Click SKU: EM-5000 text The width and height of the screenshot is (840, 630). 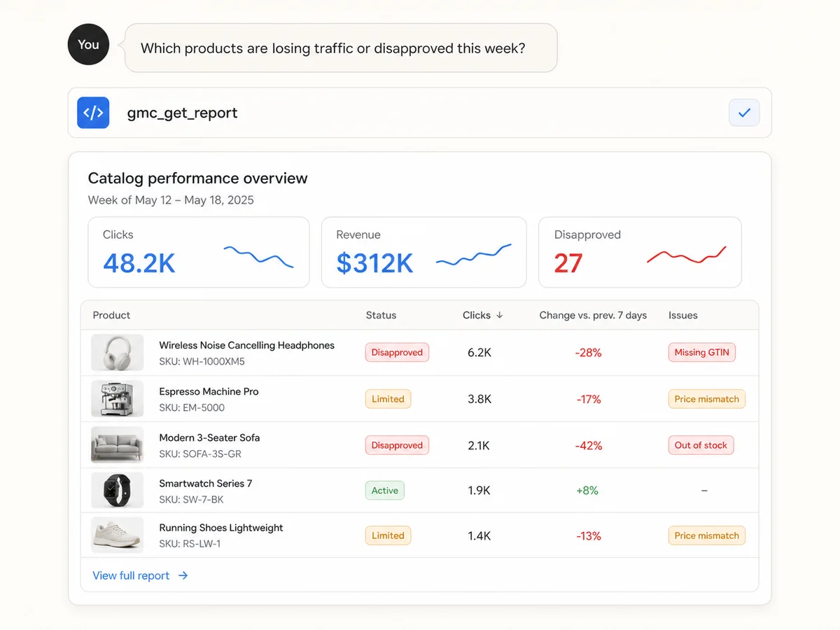(192, 407)
